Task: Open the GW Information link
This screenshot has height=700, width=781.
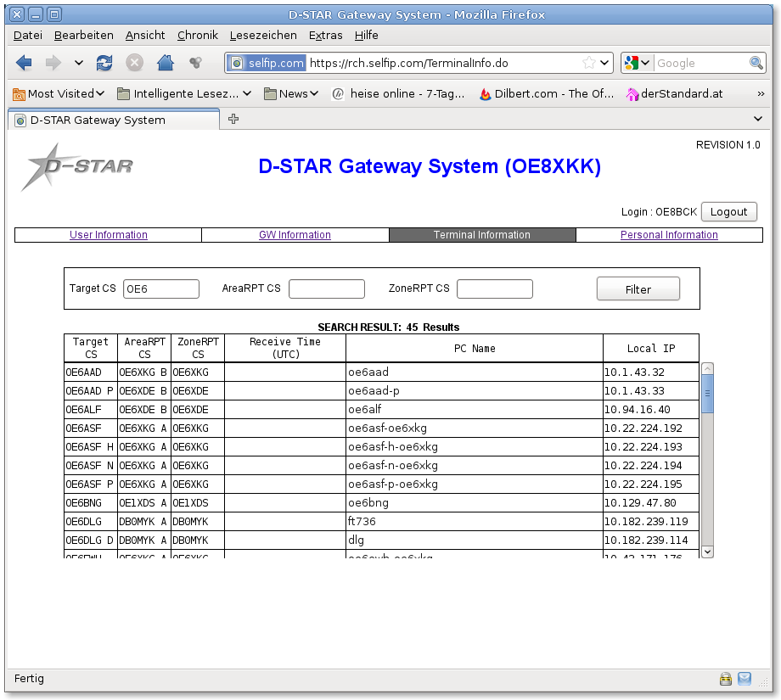Action: (x=295, y=235)
